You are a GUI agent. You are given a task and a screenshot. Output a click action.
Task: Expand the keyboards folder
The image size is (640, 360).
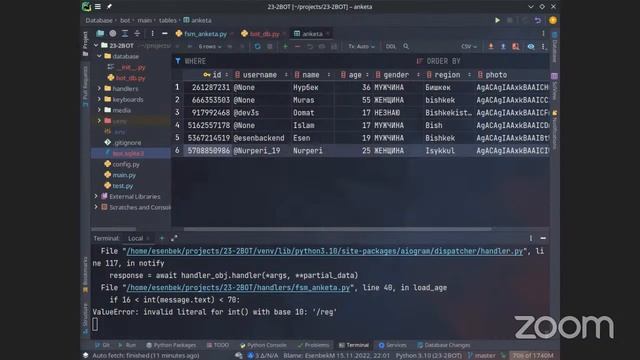pos(99,99)
